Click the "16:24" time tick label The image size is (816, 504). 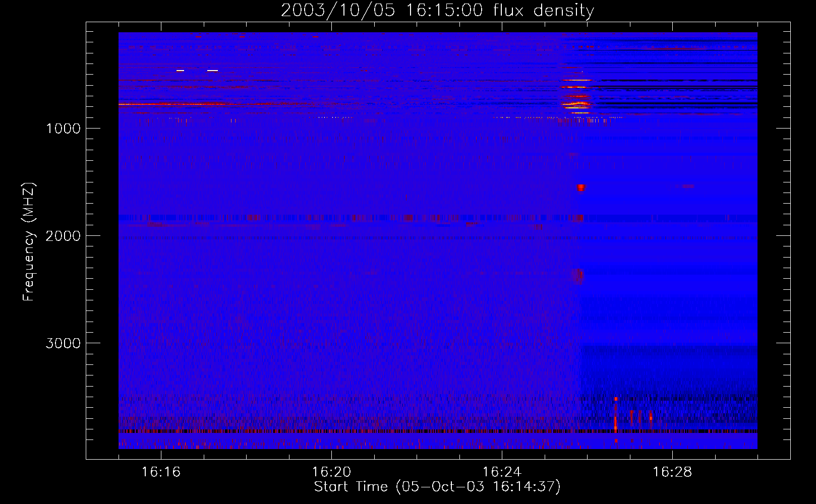[502, 472]
